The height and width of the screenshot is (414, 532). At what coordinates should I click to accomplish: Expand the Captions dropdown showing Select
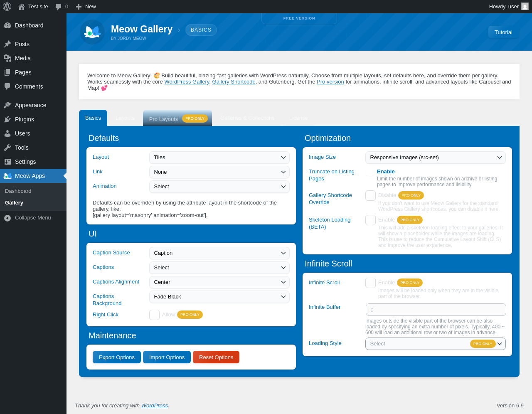pyautogui.click(x=219, y=268)
